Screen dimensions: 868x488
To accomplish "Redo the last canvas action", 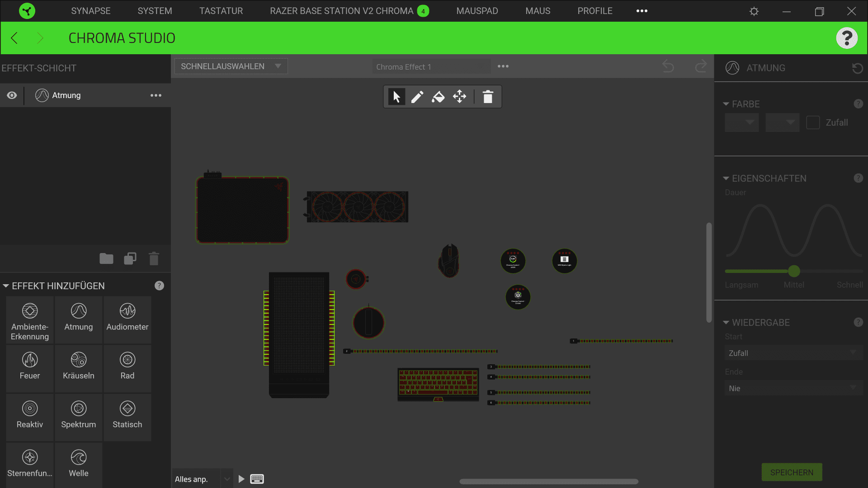I will [x=701, y=66].
